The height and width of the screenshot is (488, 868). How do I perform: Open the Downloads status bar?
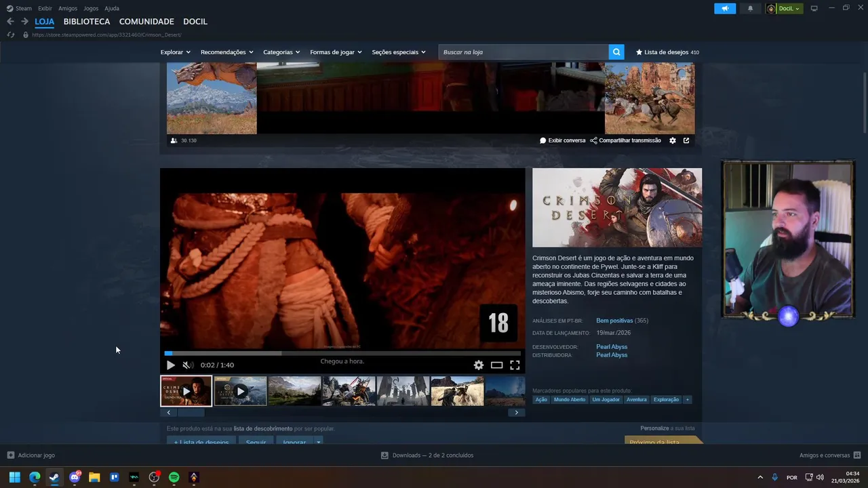click(x=427, y=455)
